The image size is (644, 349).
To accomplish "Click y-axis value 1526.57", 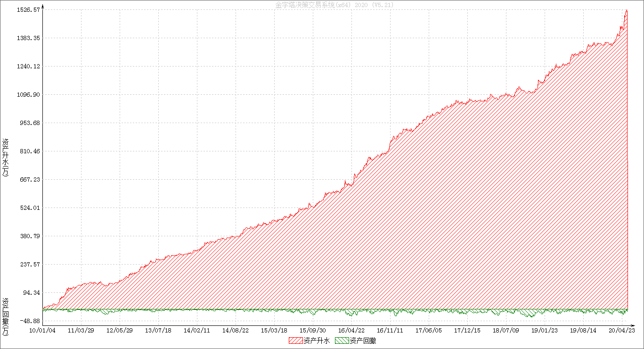I will (x=28, y=9).
